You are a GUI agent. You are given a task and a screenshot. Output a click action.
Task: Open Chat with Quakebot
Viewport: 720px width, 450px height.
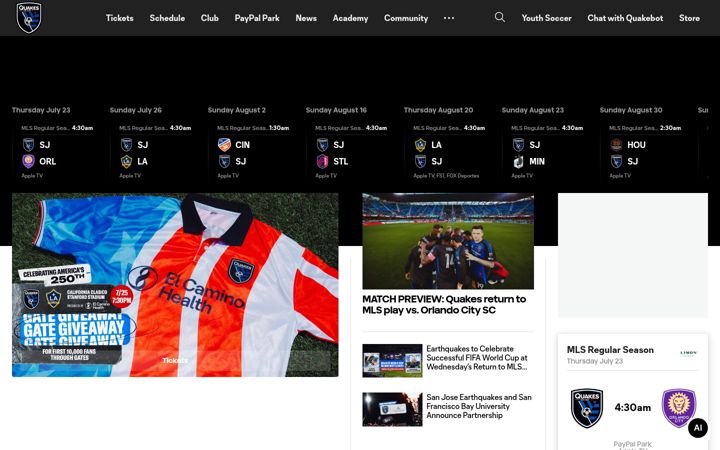click(625, 18)
